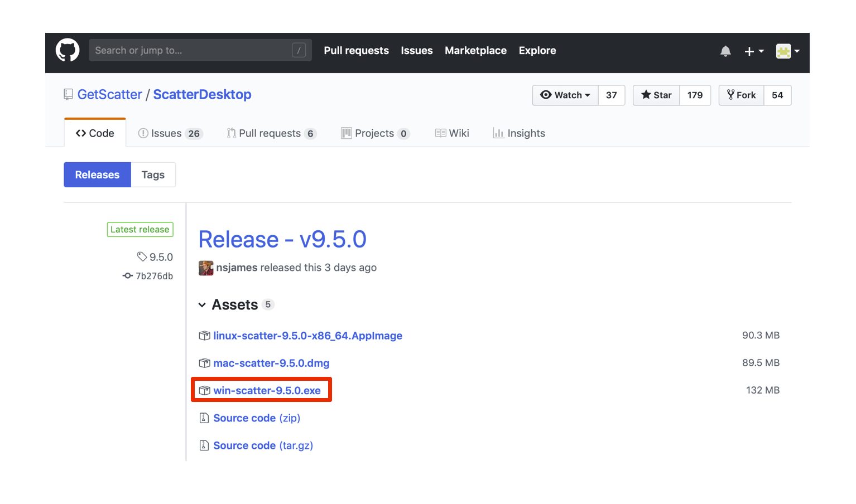Image resolution: width=856 pixels, height=504 pixels.
Task: Click the commit icon beside 7b276db
Action: (128, 276)
